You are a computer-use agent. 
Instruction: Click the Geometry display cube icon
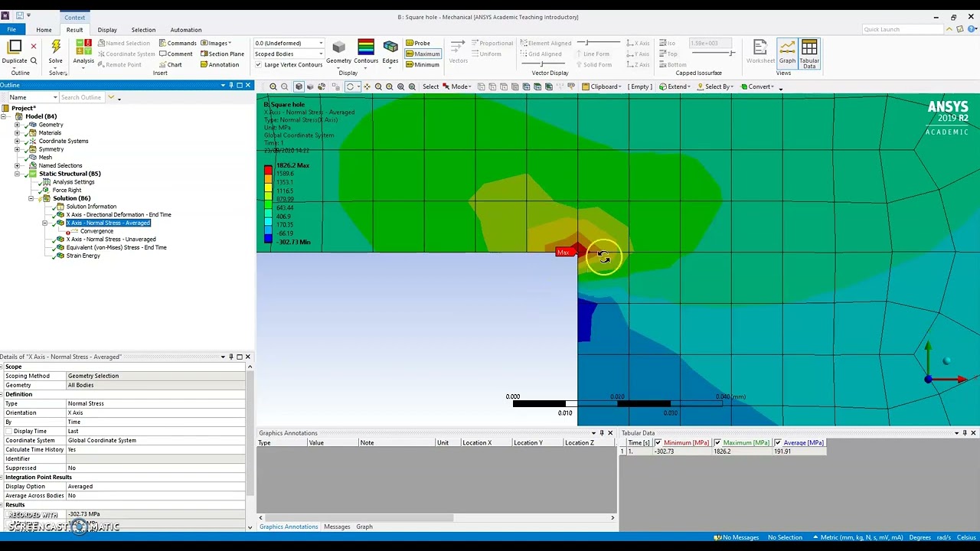tap(338, 47)
